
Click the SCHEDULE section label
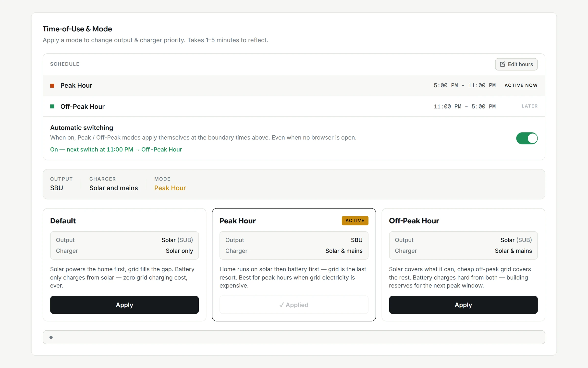click(65, 64)
